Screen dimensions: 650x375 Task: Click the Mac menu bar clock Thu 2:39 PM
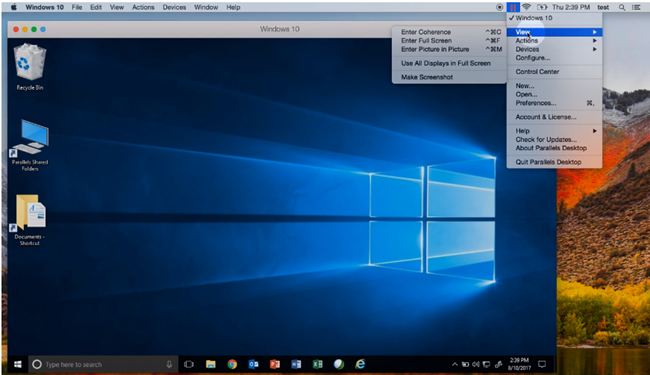pyautogui.click(x=571, y=7)
